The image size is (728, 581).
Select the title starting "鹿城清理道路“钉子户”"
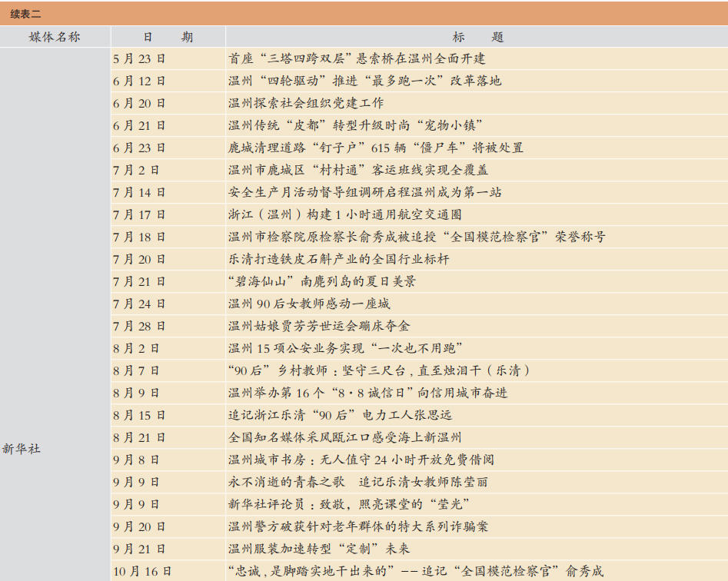pos(376,148)
